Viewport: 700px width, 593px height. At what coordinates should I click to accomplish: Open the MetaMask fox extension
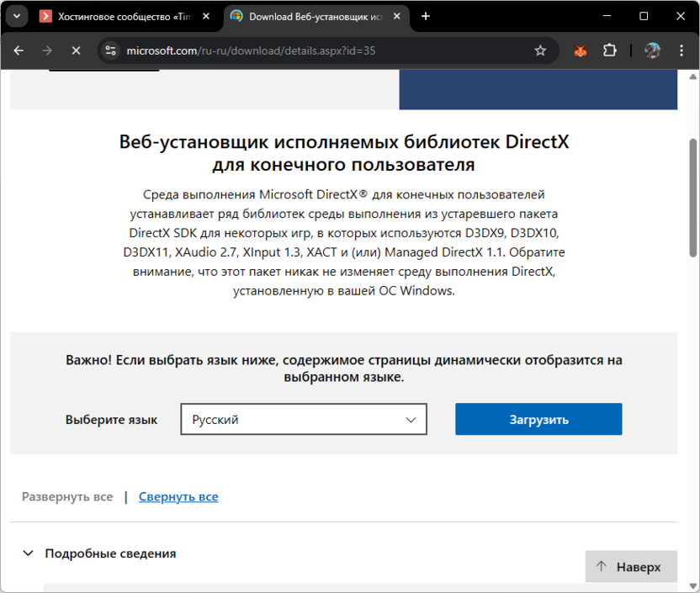point(581,50)
